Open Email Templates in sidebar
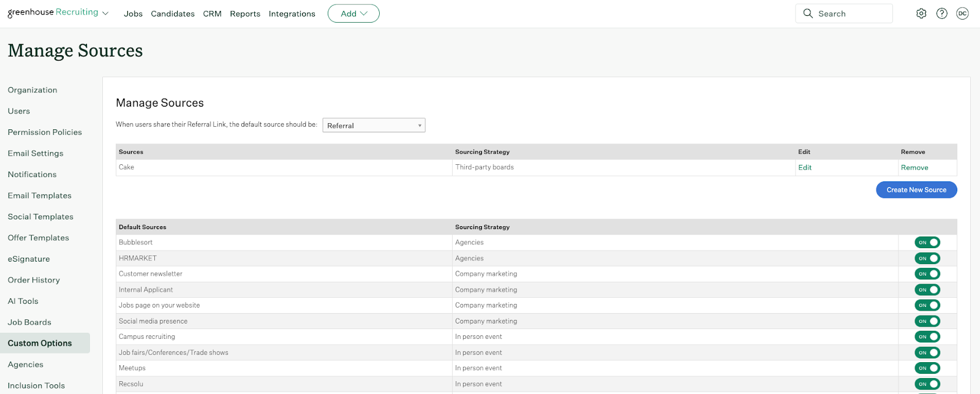Viewport: 980px width, 394px height. (x=40, y=195)
